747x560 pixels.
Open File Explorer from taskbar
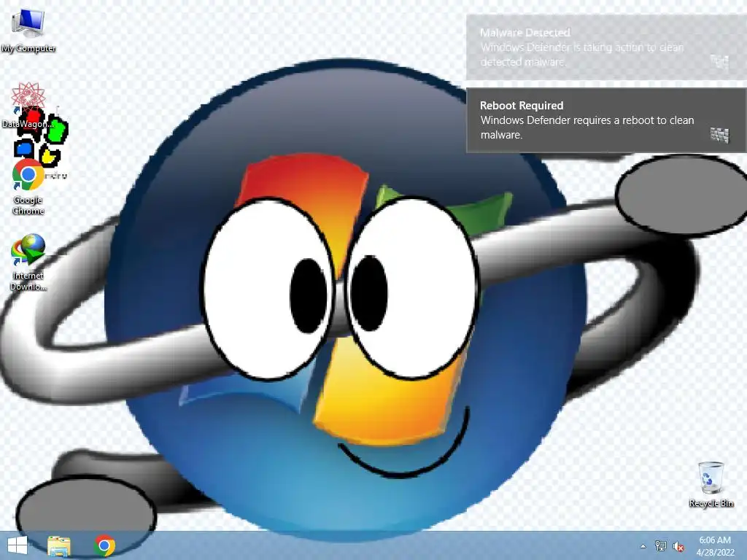[59, 545]
